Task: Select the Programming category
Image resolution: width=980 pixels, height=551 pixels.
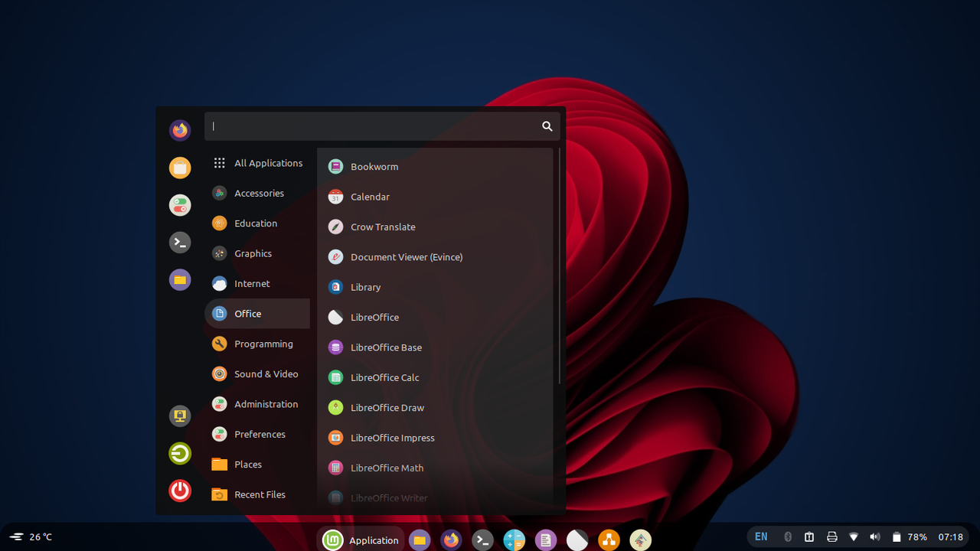Action: [257, 344]
